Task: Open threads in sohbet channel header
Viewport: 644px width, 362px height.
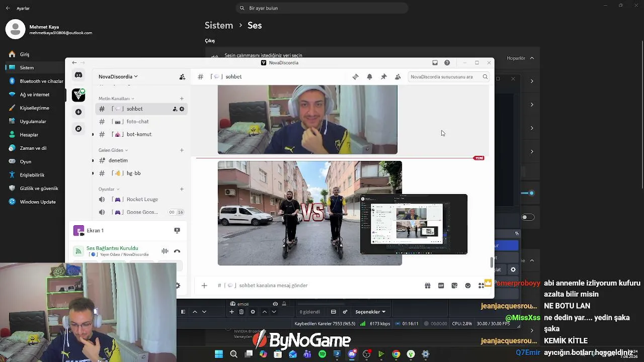Action: (355, 77)
